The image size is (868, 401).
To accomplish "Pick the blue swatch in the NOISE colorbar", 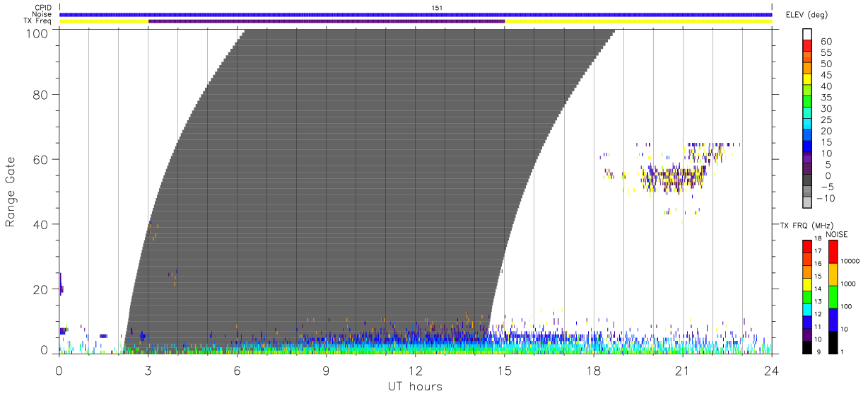I will click(x=833, y=320).
